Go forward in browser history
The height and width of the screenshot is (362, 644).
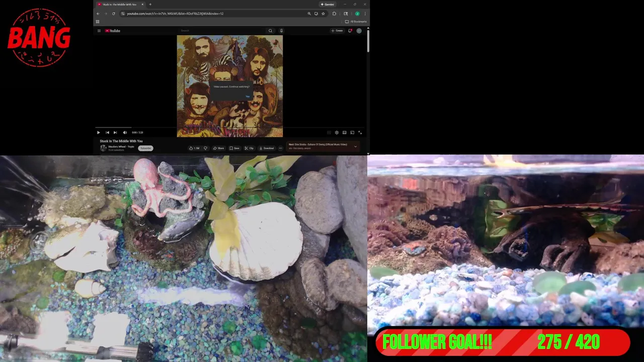click(x=106, y=14)
